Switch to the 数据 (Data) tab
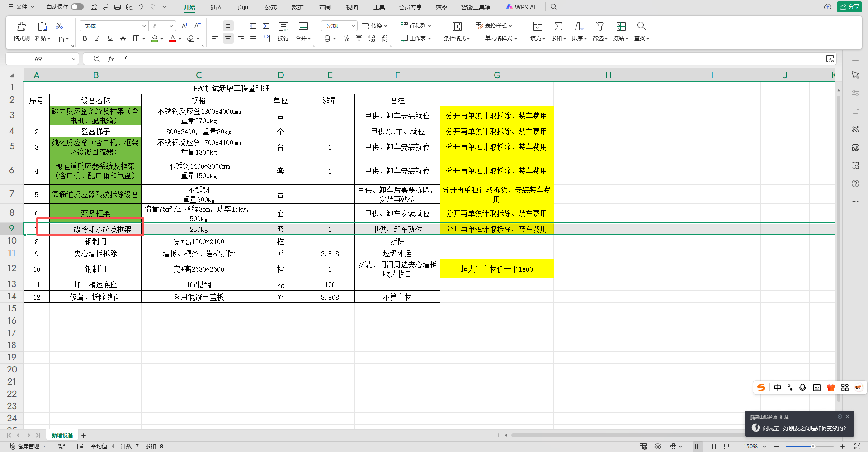Viewport: 868px width, 452px height. point(298,7)
